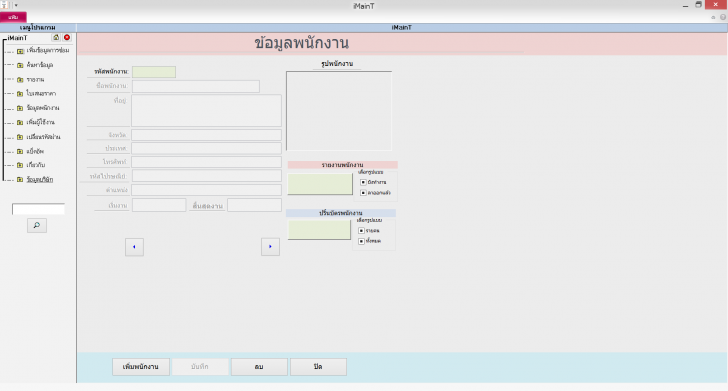Tick the ยังทำงาน employee report checkbox
Viewport: 728px width, 391px height.
click(x=363, y=182)
